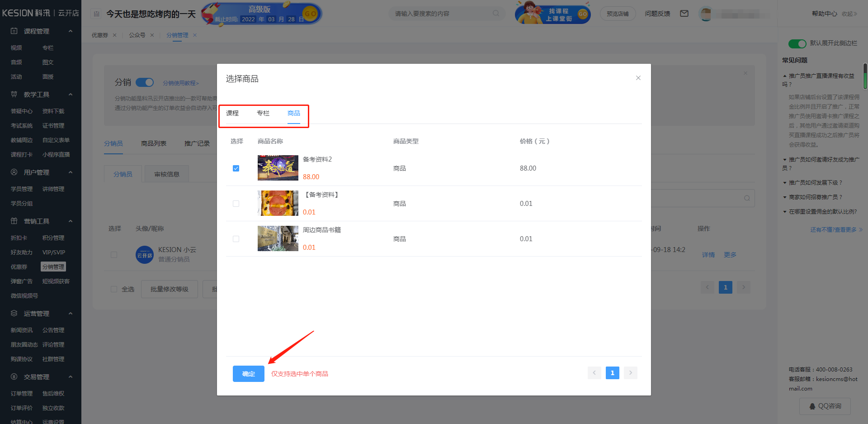
Task: Open the 推广记录 tab
Action: click(197, 143)
